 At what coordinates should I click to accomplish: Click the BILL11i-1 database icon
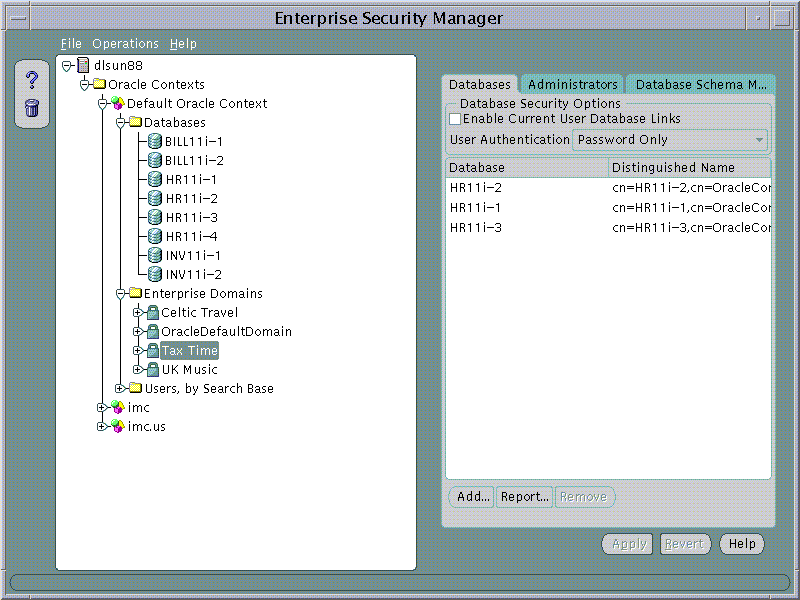[x=155, y=142]
